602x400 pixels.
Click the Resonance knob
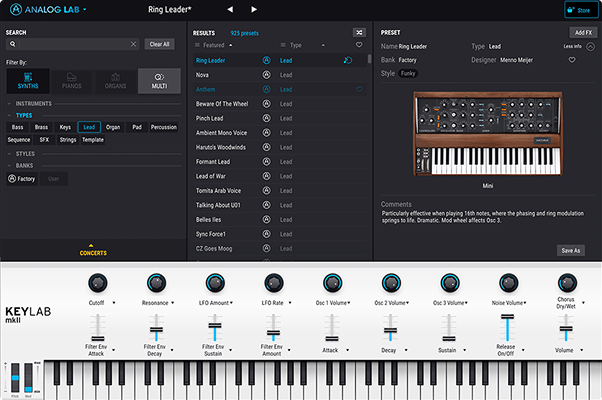156,283
